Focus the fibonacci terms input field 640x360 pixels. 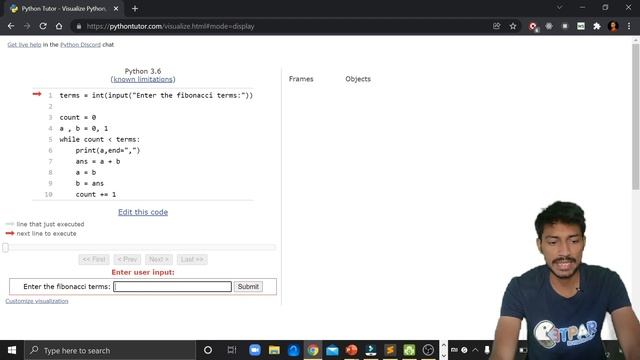172,287
